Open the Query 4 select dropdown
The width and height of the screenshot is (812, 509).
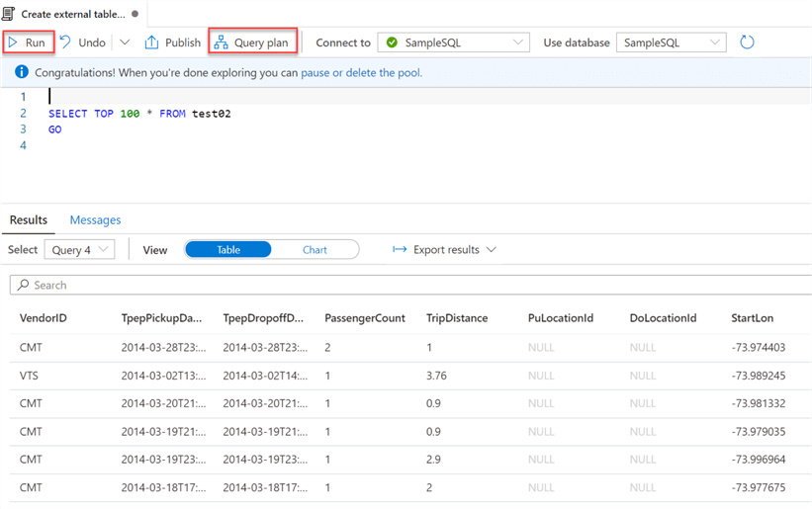pos(79,250)
